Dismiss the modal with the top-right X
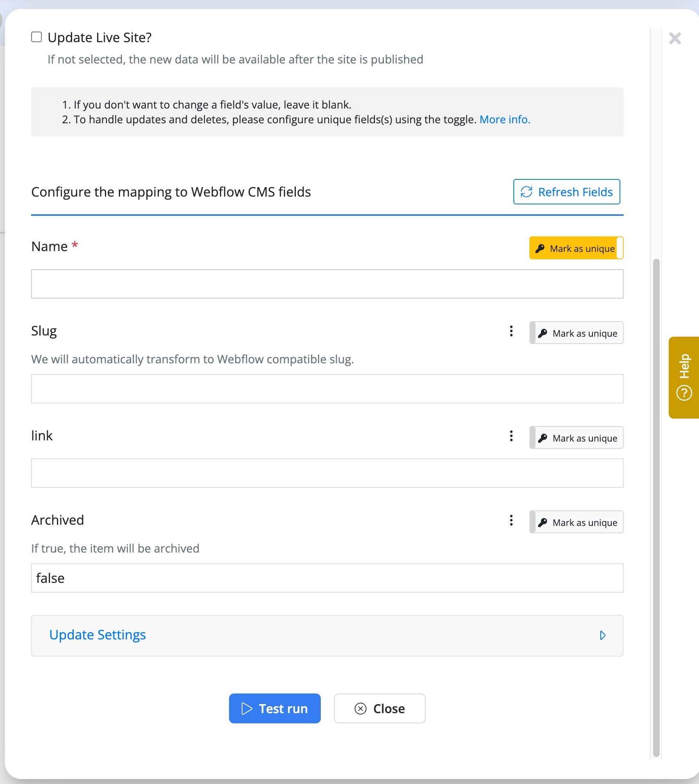The height and width of the screenshot is (784, 699). tap(674, 39)
